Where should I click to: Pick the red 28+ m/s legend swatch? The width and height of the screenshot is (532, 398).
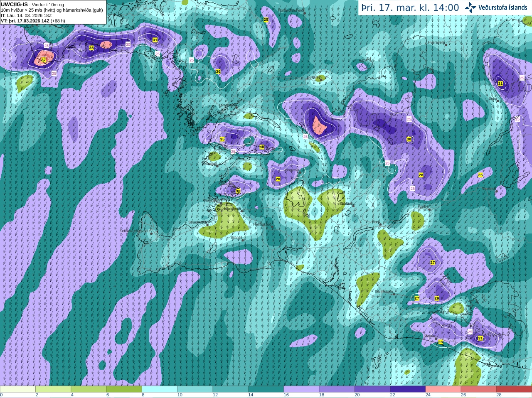click(x=514, y=389)
